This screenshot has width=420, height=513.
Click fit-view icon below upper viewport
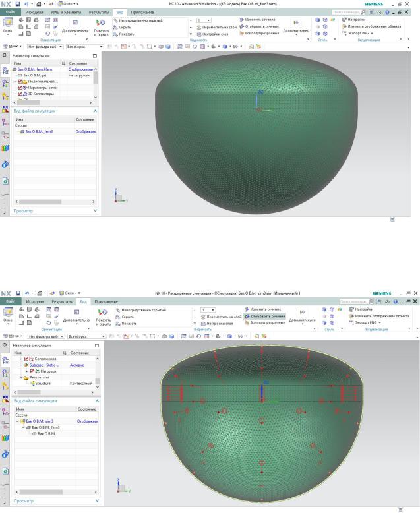392,220
